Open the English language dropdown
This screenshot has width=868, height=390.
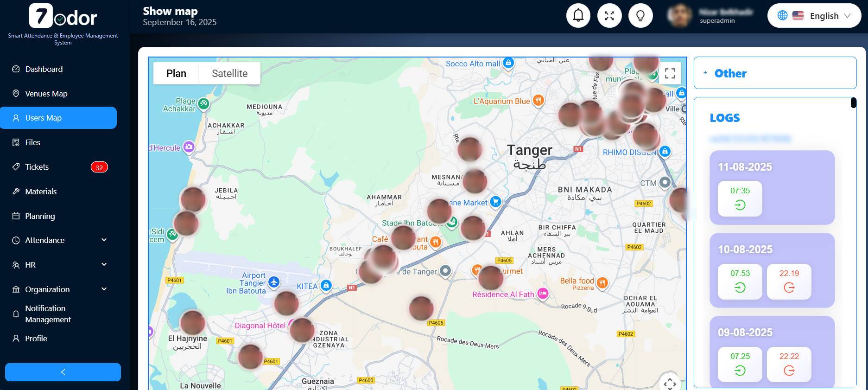(814, 16)
